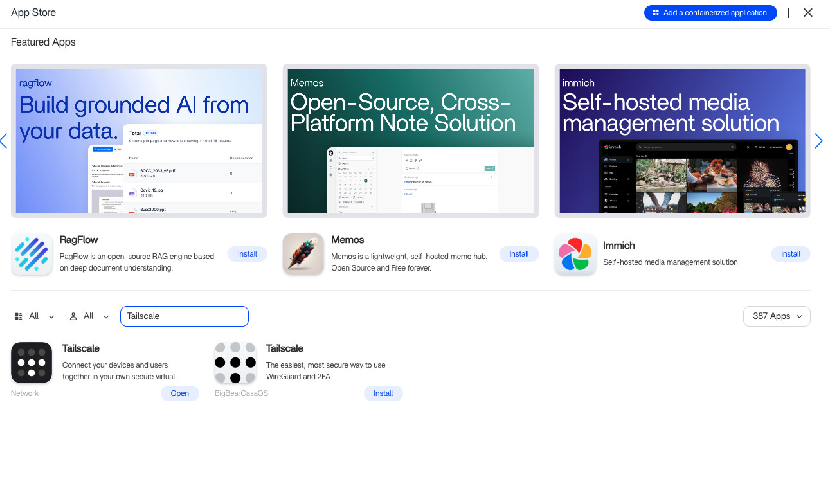Viewport: 830px width, 504px height.
Task: Open the immich featured banner
Action: pyautogui.click(x=683, y=141)
